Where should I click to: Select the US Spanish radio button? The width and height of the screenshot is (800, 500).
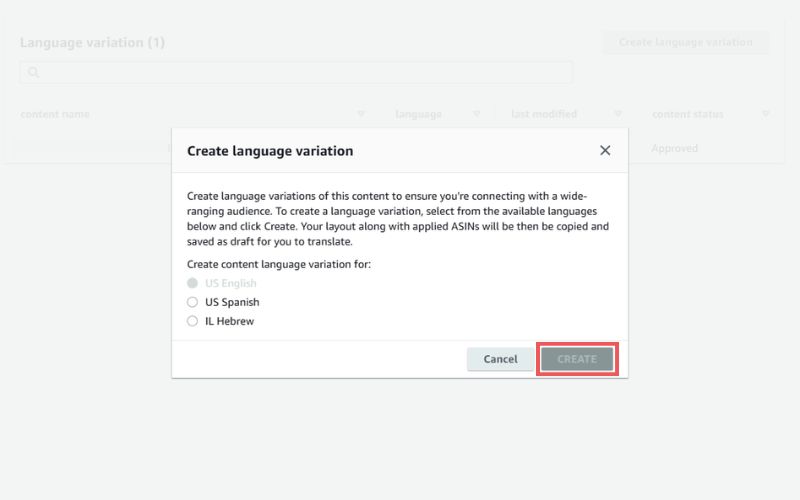[192, 302]
